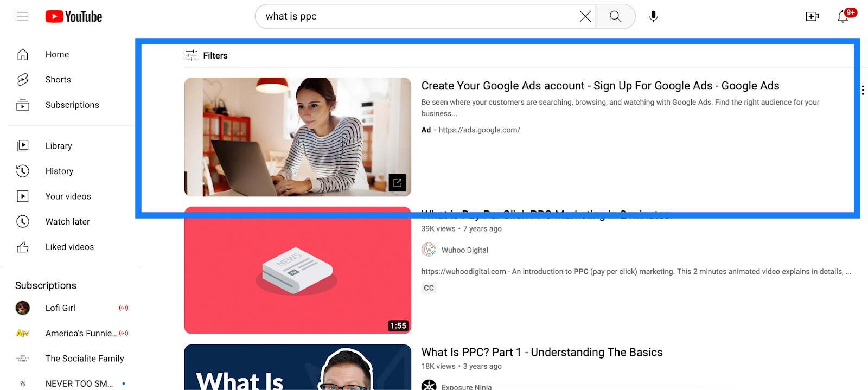The image size is (868, 390).
Task: Visit https://ads.google.com/ ad link
Action: pos(479,130)
